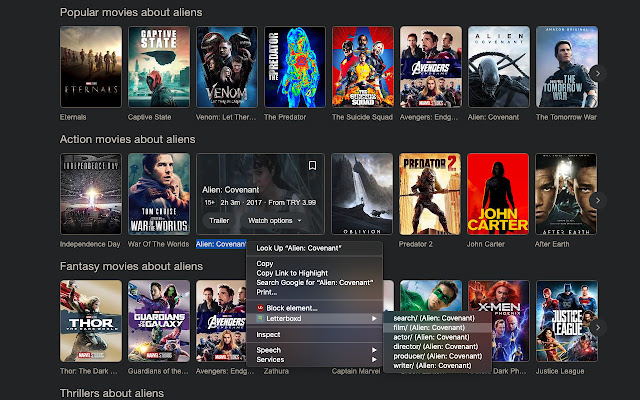Screen dimensions: 640x400
Task: Click the John Carter title link
Action: point(486,244)
